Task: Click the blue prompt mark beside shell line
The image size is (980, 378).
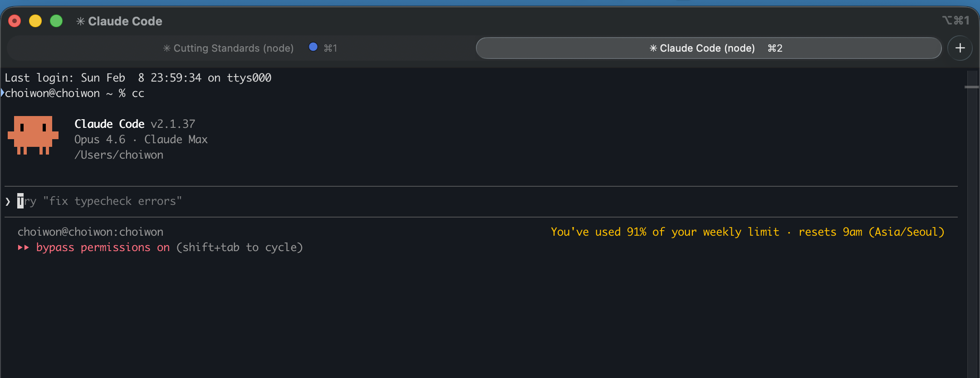Action: (x=2, y=93)
